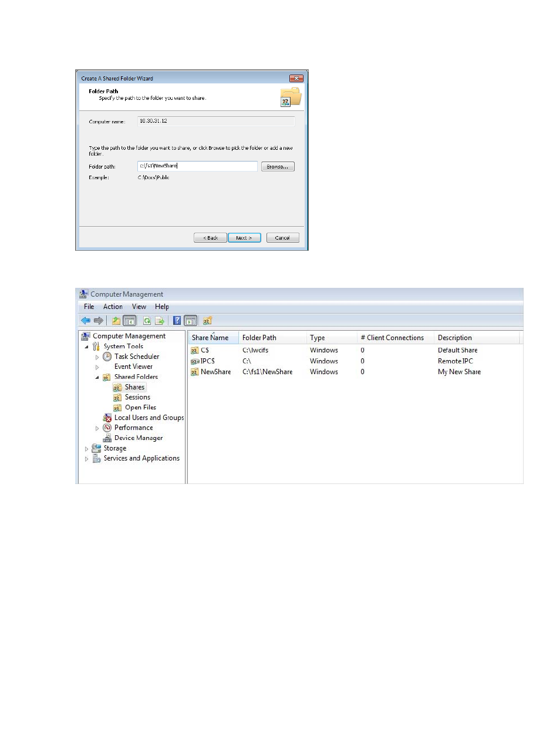Screen dimensions: 560x746
Task: Click the C$ share icon in the list
Action: tap(195, 351)
